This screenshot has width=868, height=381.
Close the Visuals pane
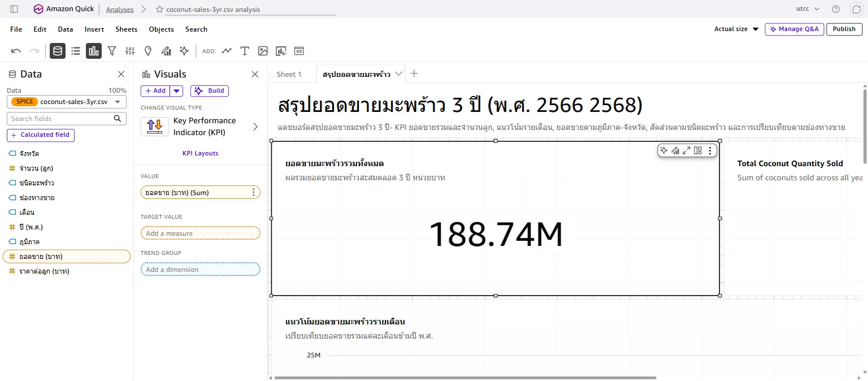pos(255,74)
